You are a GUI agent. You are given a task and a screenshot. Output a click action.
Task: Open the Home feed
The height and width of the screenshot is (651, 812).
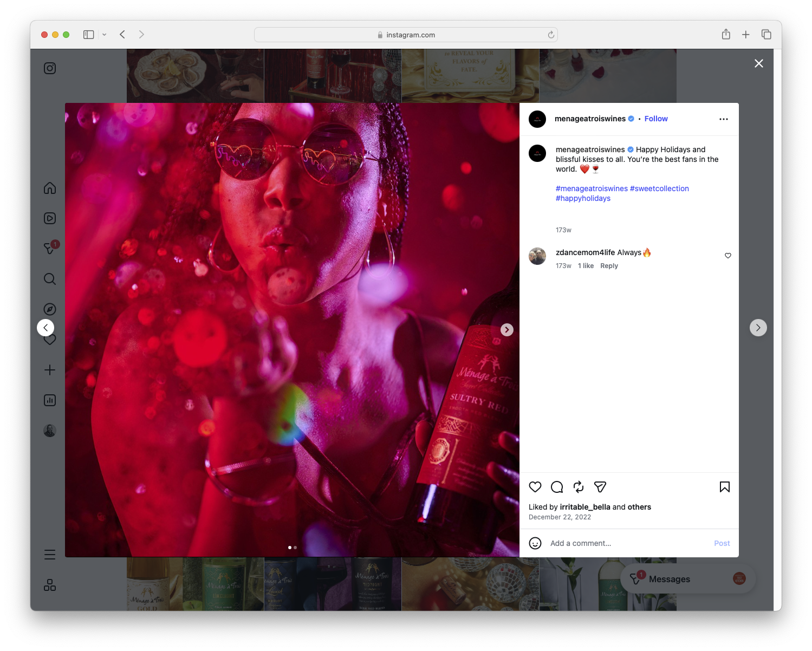[49, 188]
